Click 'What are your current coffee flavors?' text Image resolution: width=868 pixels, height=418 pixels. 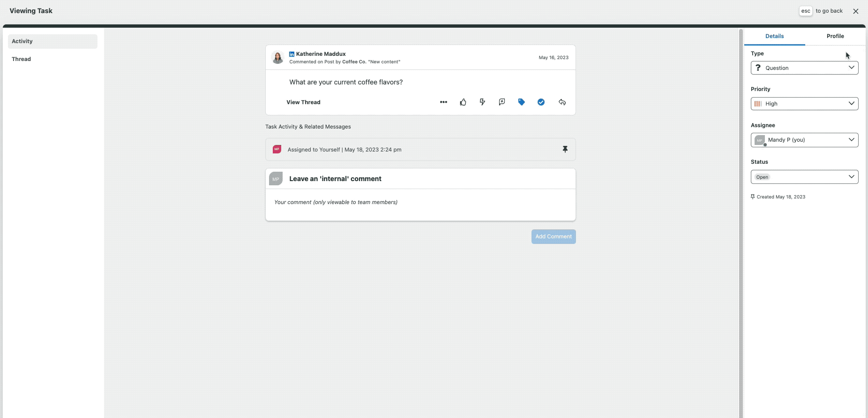point(346,82)
